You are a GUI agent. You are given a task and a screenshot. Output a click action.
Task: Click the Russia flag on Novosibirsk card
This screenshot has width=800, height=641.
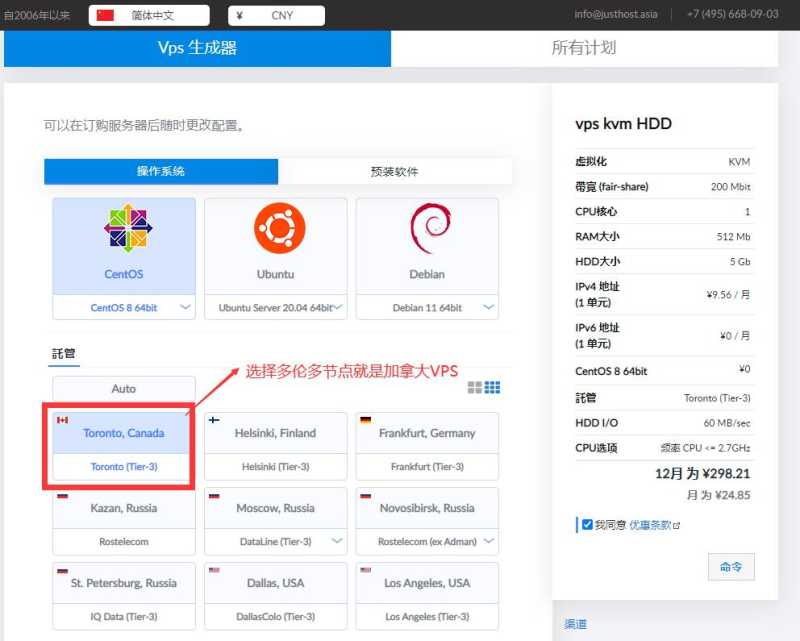click(x=366, y=496)
